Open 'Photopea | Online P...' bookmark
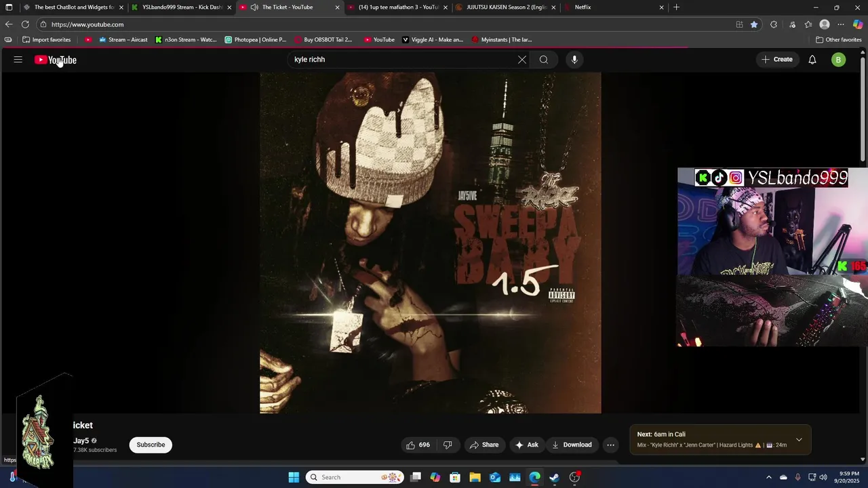 tap(256, 40)
